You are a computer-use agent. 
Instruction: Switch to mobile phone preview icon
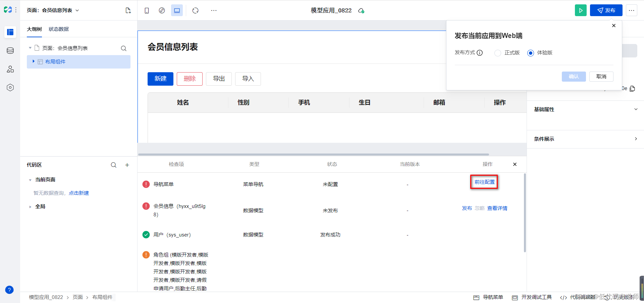tap(147, 10)
